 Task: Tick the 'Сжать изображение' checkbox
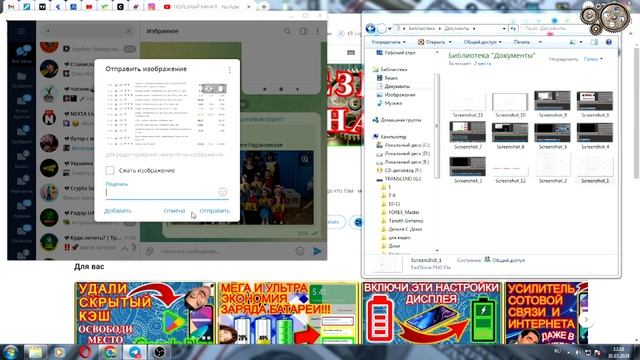click(110, 170)
